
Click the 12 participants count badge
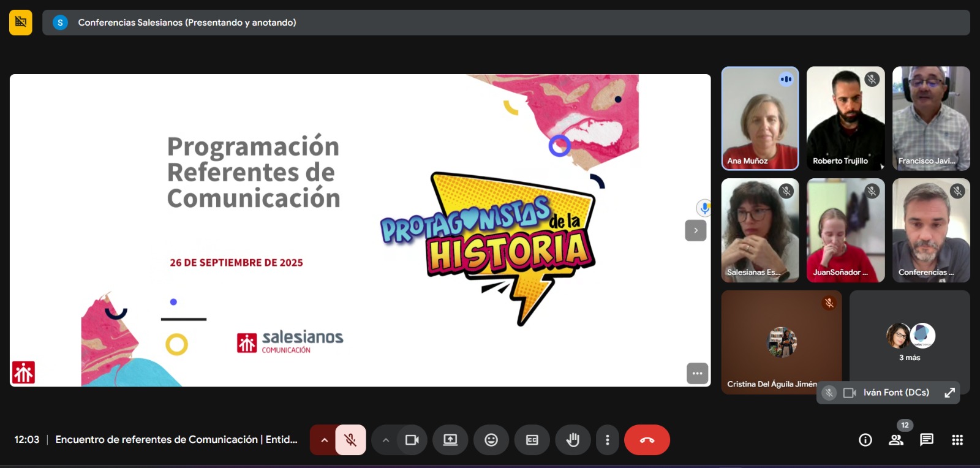click(905, 425)
